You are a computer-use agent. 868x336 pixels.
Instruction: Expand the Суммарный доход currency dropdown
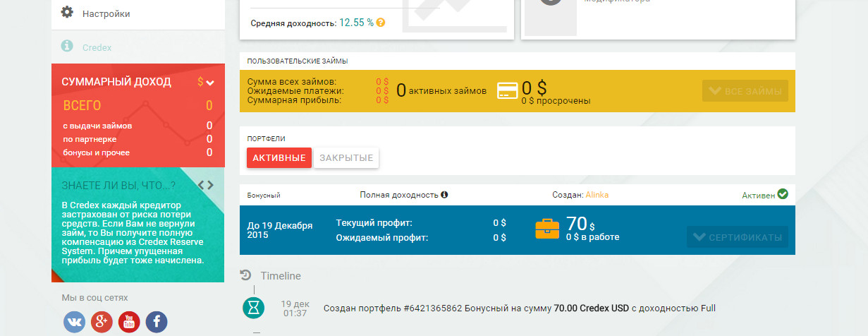206,82
